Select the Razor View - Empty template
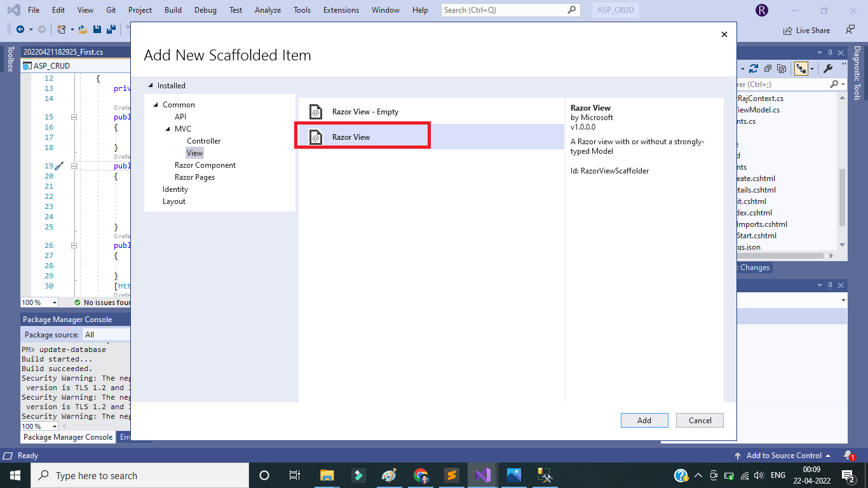The height and width of the screenshot is (488, 868). tap(365, 112)
